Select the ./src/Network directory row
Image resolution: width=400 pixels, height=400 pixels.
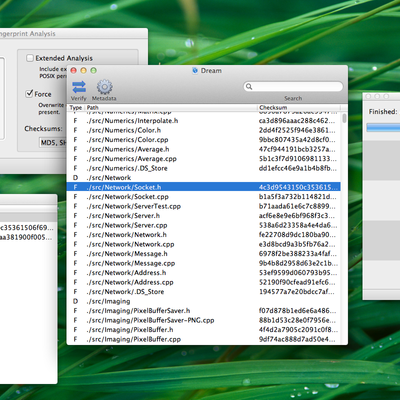point(203,178)
